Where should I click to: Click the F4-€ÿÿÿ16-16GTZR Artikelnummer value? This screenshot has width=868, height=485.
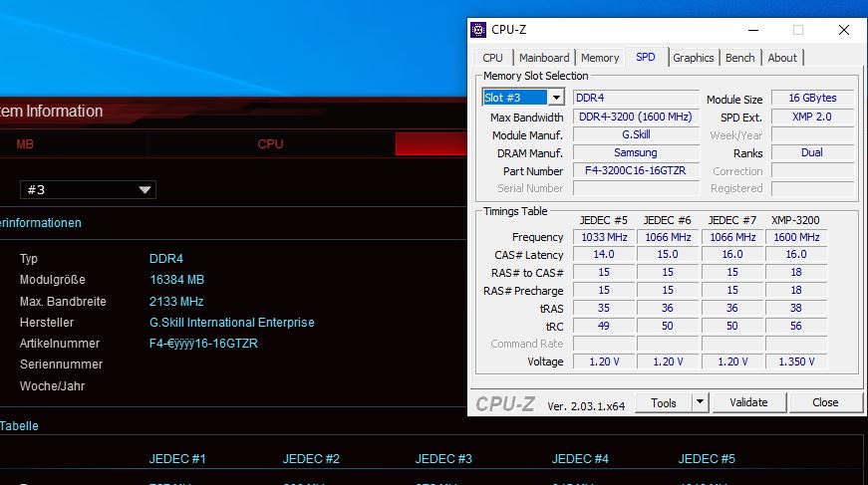tap(203, 344)
